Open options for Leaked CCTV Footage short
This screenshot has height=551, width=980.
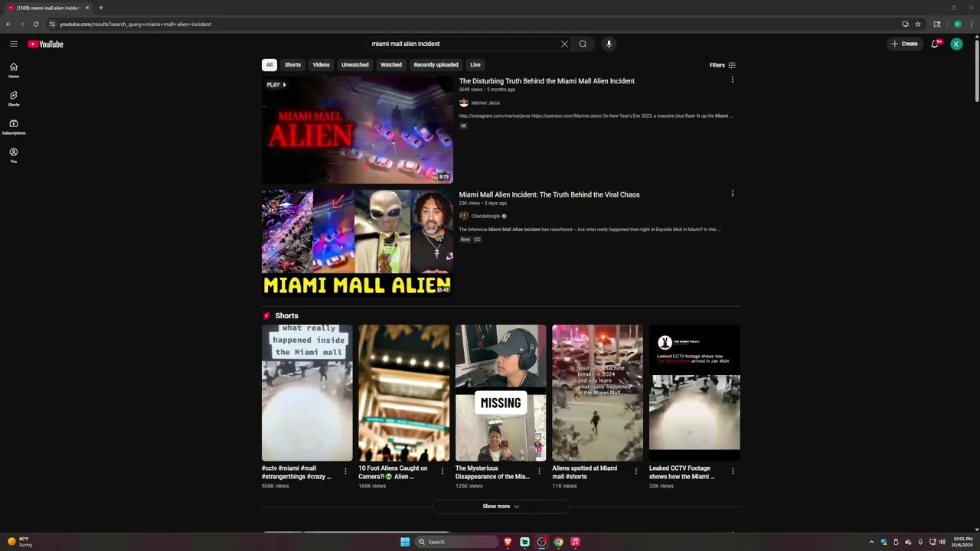(x=733, y=471)
